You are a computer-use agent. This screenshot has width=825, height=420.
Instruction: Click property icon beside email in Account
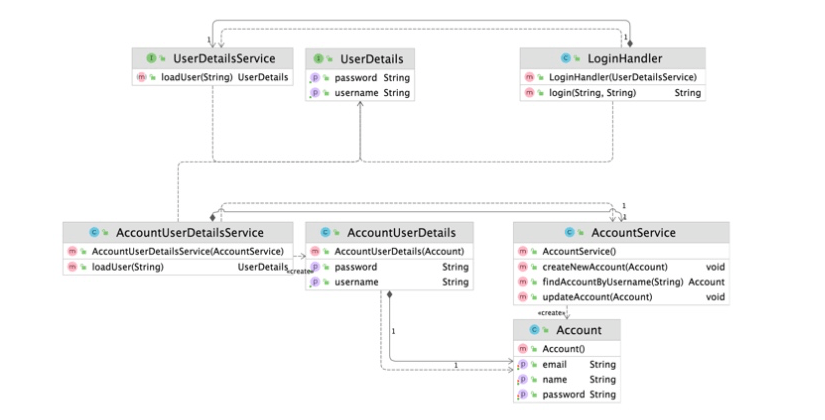(521, 365)
